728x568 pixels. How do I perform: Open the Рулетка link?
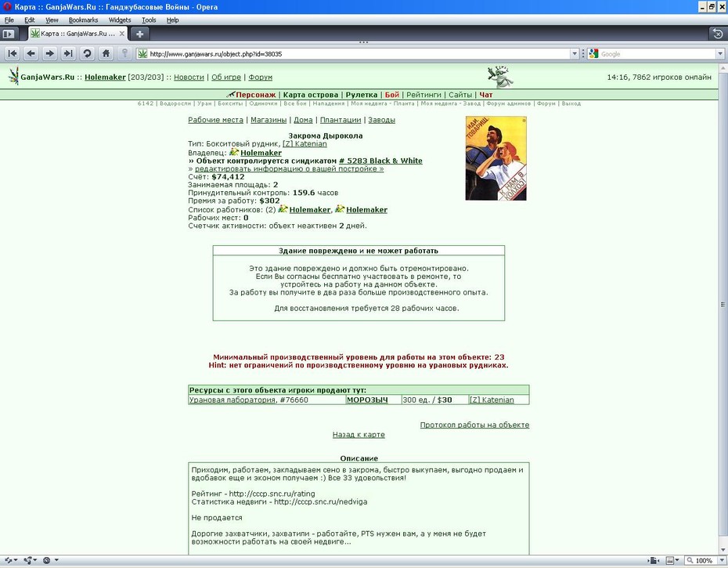pyautogui.click(x=361, y=95)
